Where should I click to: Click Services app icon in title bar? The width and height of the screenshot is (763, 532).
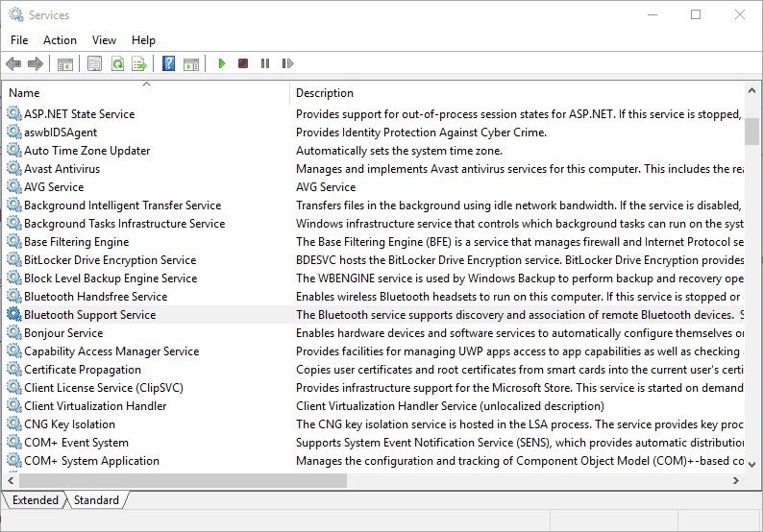point(15,14)
